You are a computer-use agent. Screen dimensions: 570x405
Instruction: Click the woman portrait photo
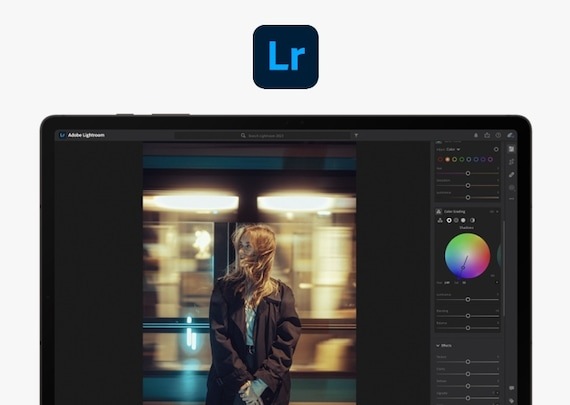click(249, 274)
